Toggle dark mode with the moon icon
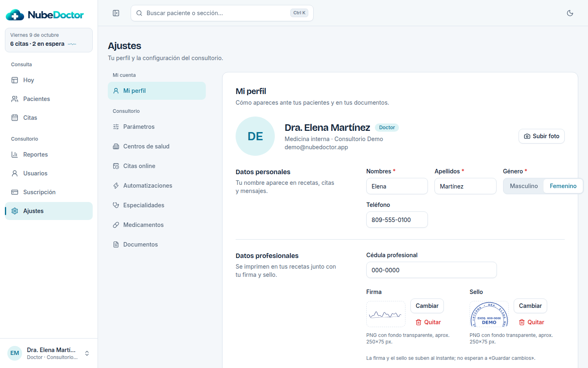The width and height of the screenshot is (588, 368). click(570, 13)
